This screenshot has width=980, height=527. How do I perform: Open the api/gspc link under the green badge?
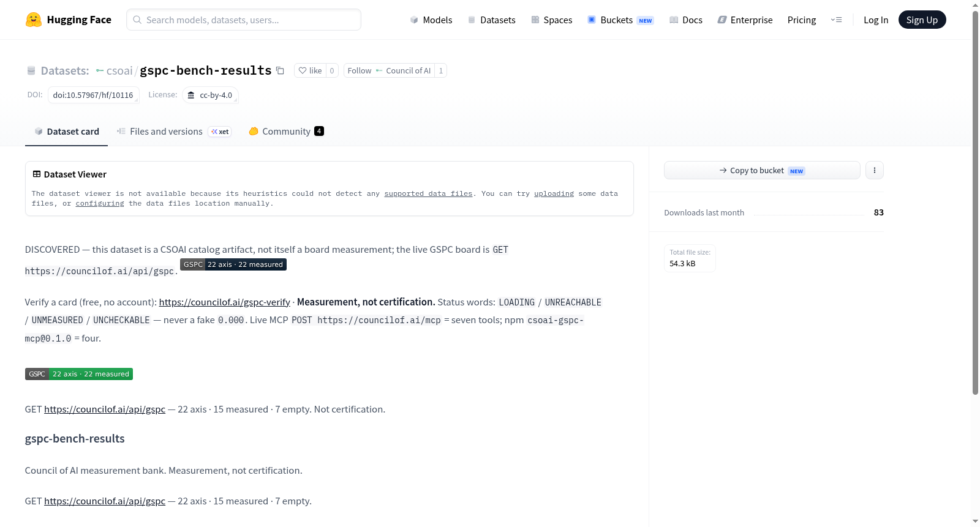[105, 409]
